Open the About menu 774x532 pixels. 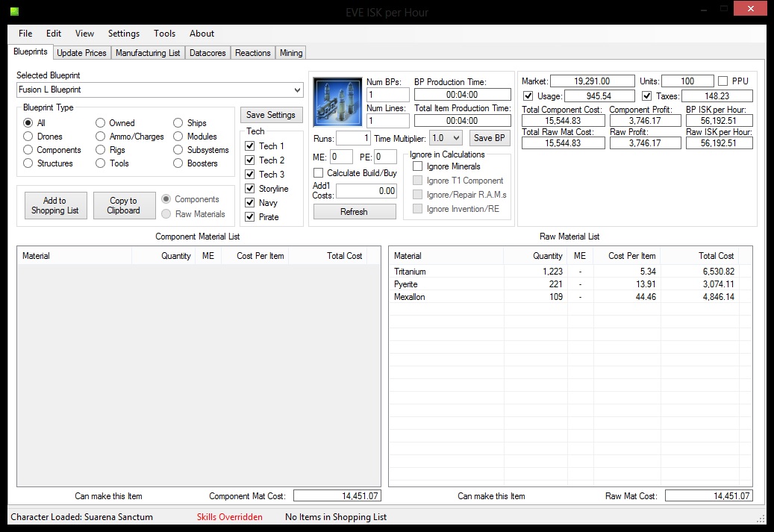[202, 34]
